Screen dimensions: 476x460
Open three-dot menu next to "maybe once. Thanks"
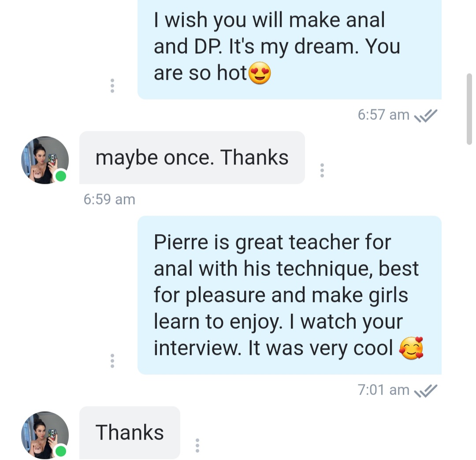(x=322, y=170)
